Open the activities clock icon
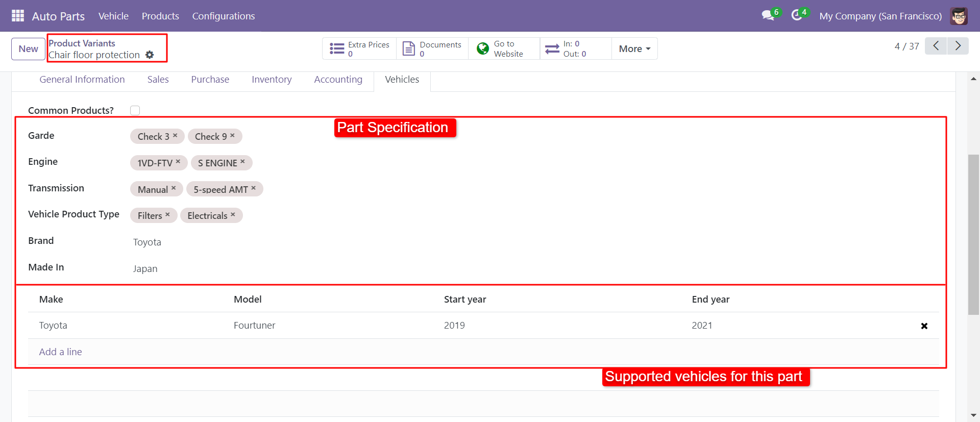 click(x=796, y=16)
